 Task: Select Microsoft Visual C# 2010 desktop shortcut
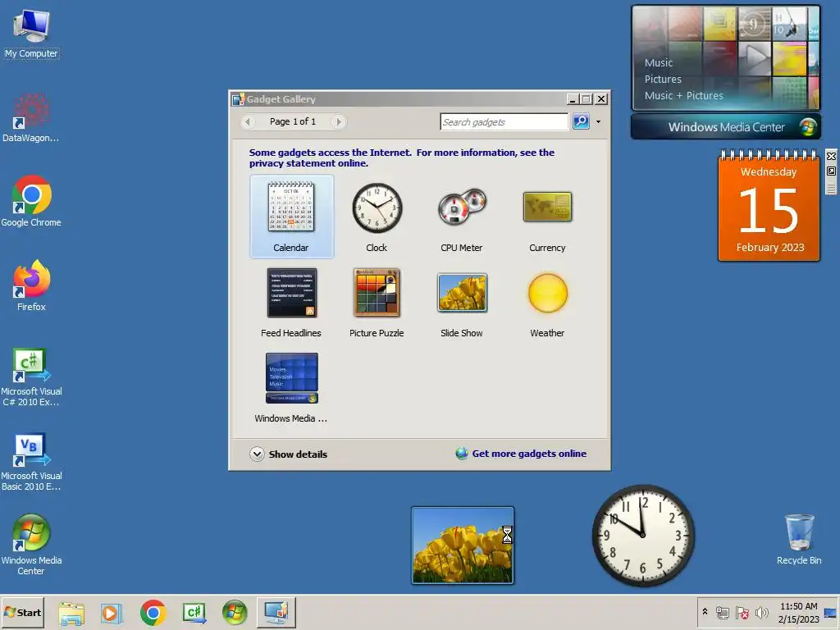coord(31,377)
